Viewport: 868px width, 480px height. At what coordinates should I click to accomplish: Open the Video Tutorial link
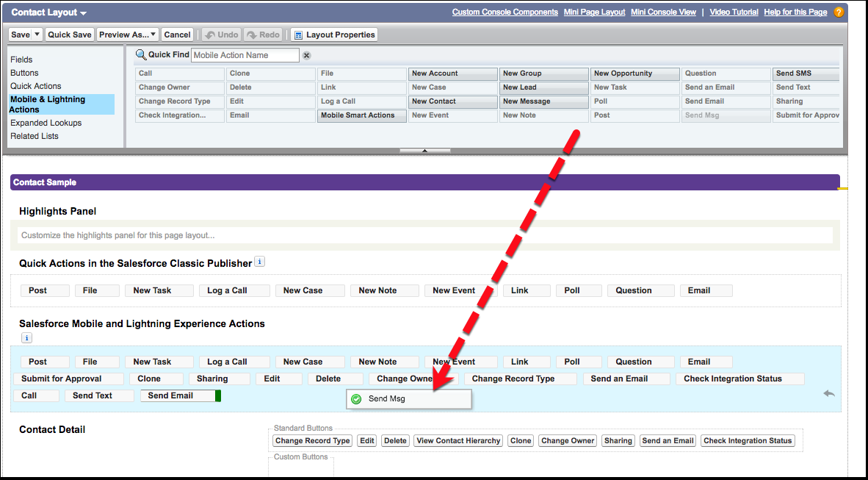click(x=734, y=12)
